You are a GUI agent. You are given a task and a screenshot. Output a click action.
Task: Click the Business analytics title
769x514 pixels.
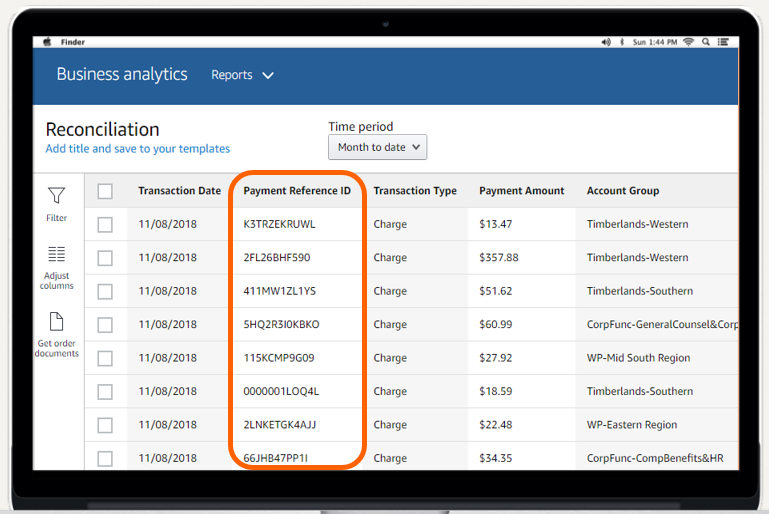tap(121, 74)
